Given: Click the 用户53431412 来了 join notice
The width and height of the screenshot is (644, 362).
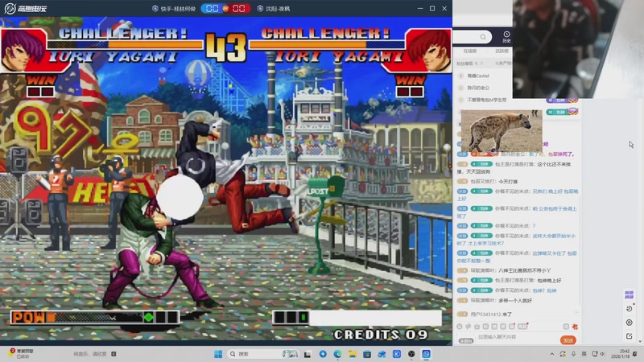Looking at the screenshot, I should (491, 315).
